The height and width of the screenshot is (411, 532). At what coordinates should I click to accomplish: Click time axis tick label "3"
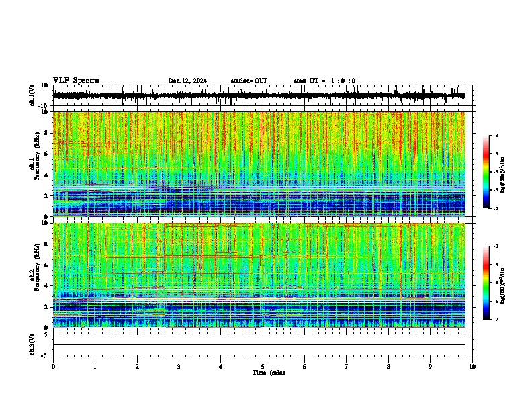179,367
